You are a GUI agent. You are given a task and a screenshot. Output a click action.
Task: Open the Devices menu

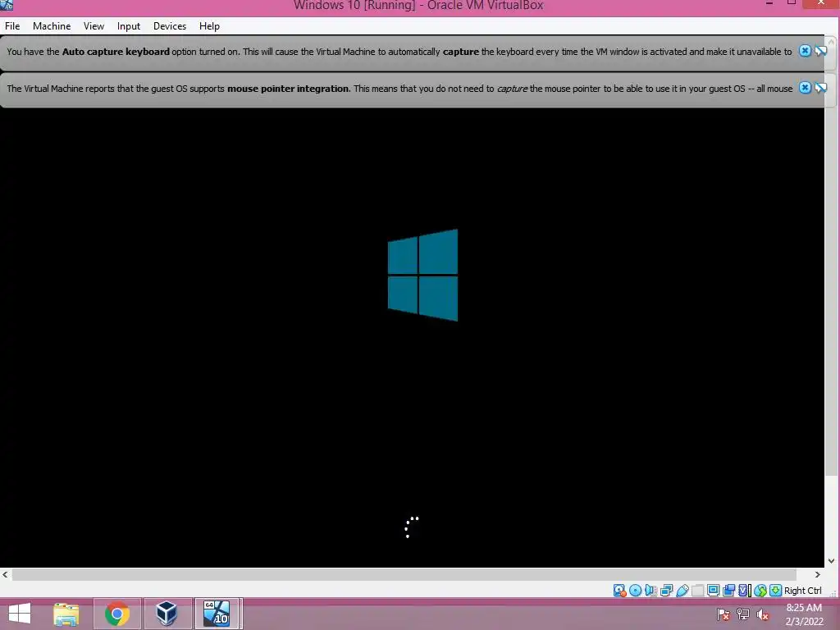(x=170, y=25)
